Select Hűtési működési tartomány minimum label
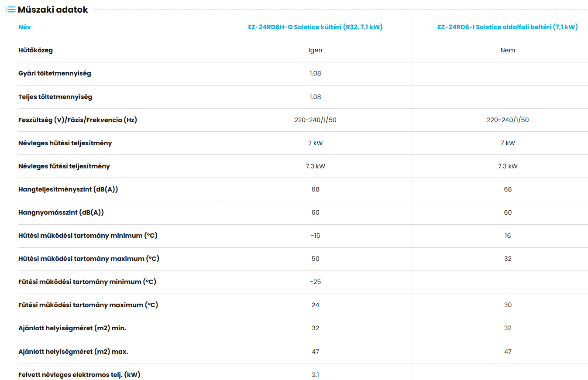Image resolution: width=588 pixels, height=380 pixels. (x=88, y=236)
